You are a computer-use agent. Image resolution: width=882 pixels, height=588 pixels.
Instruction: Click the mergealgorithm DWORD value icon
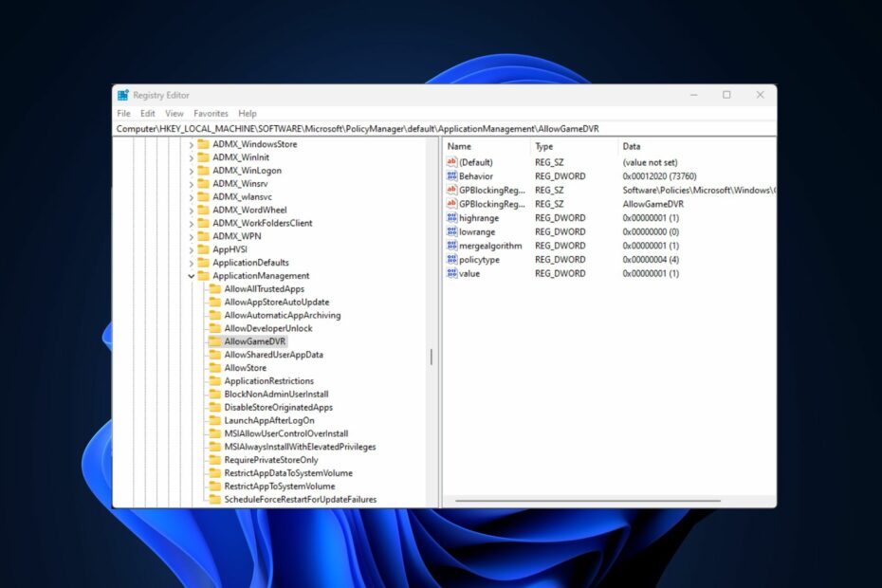(x=451, y=246)
